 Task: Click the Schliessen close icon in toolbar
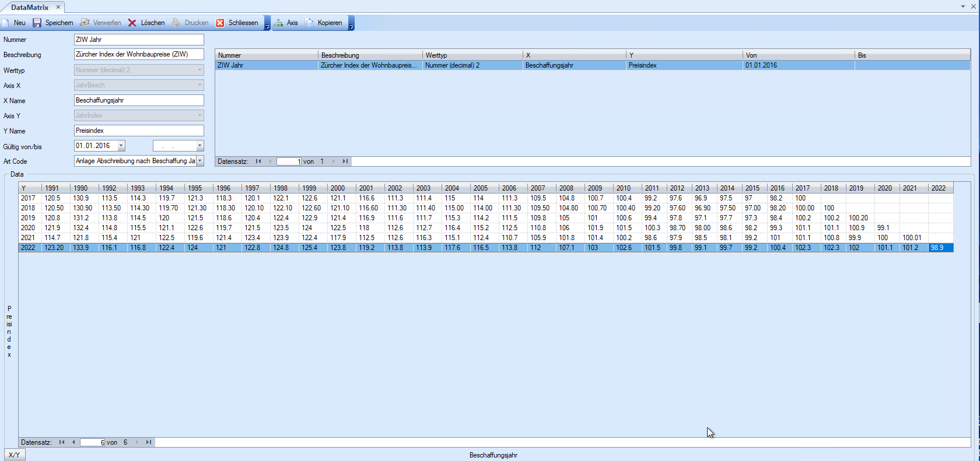pyautogui.click(x=220, y=23)
